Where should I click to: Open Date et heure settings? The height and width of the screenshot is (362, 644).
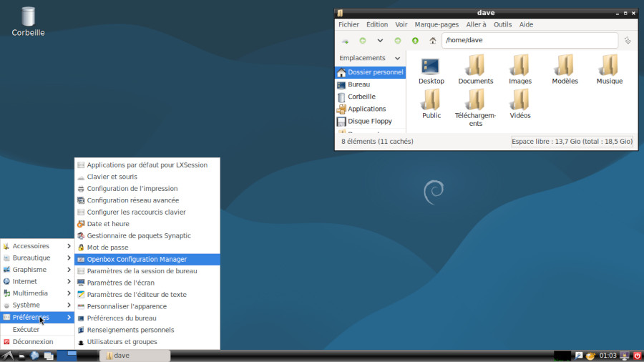click(147, 224)
